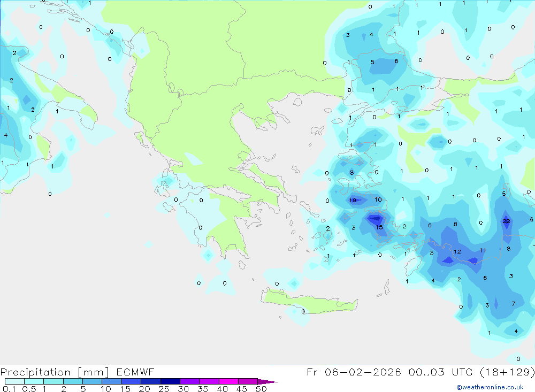Click the 30–35 mm purple legend segment
Screen dimensions: 535x392
point(189,381)
